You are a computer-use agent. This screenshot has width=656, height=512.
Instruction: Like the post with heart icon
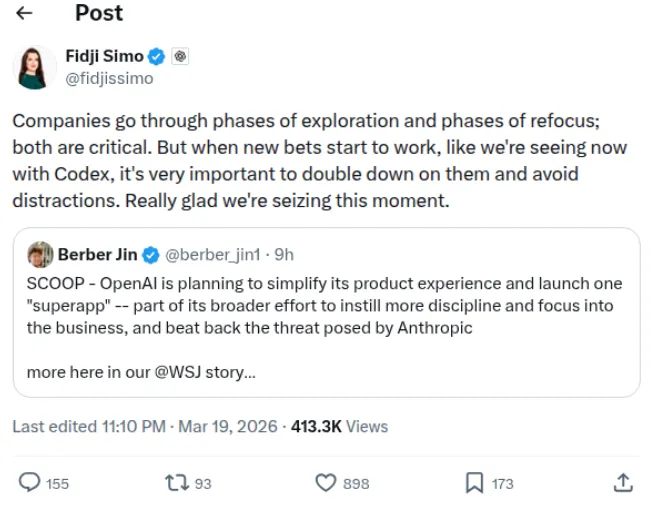325,483
